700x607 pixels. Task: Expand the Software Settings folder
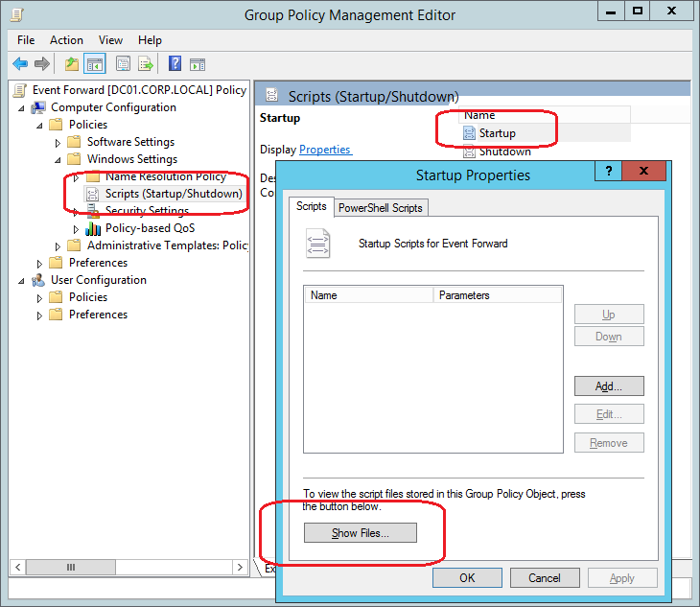(58, 143)
